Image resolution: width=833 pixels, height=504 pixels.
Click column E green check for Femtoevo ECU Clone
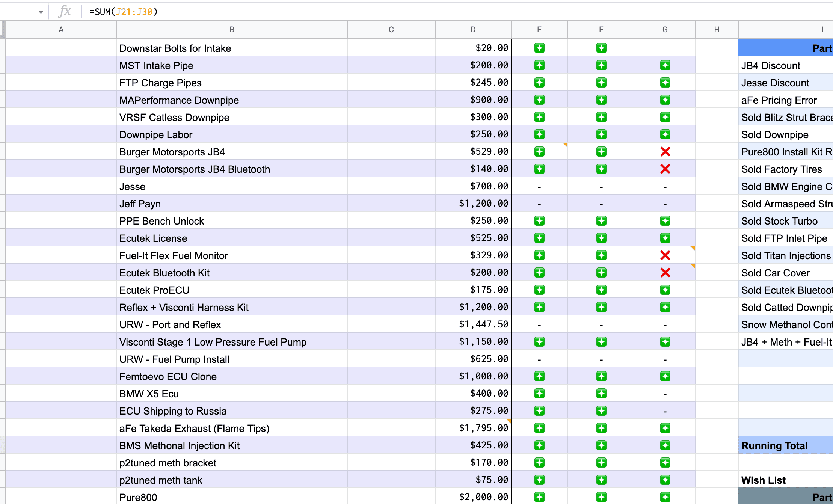point(539,376)
